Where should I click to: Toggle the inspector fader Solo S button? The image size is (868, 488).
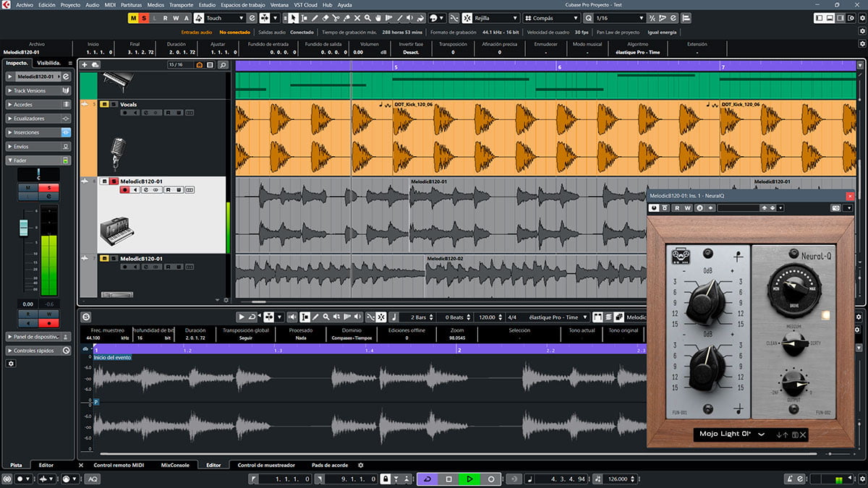(49, 188)
